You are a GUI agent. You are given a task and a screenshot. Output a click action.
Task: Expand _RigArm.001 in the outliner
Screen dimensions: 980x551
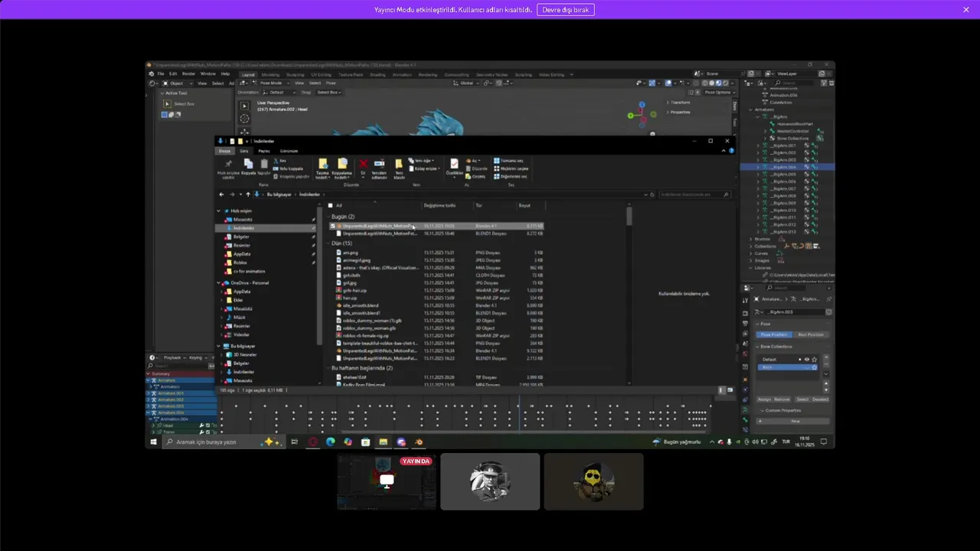pos(758,145)
